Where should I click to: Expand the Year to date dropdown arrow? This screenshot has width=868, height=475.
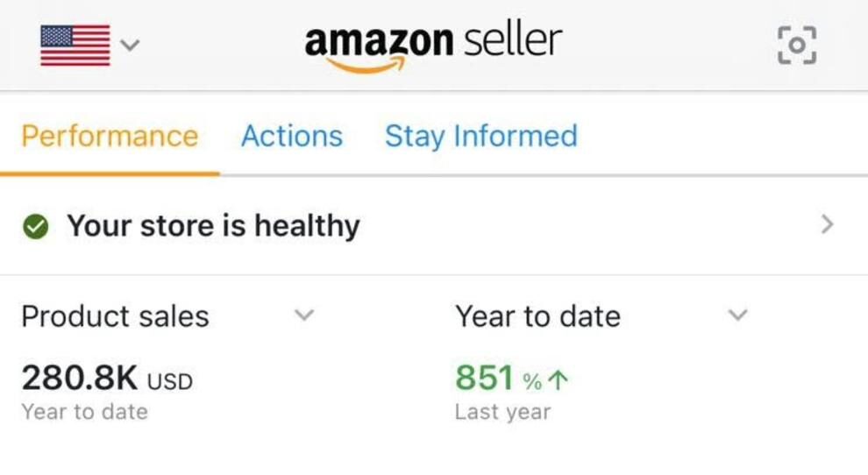point(738,315)
